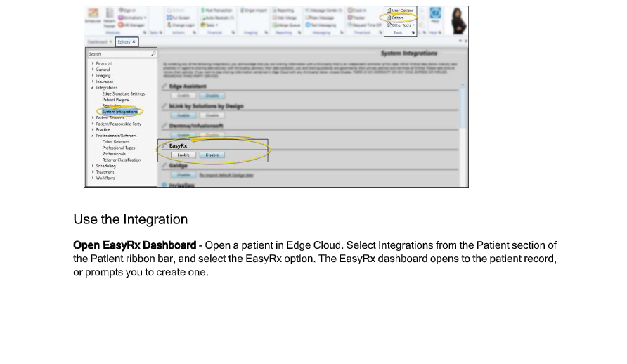Expand the Practice tree node

coord(93,129)
